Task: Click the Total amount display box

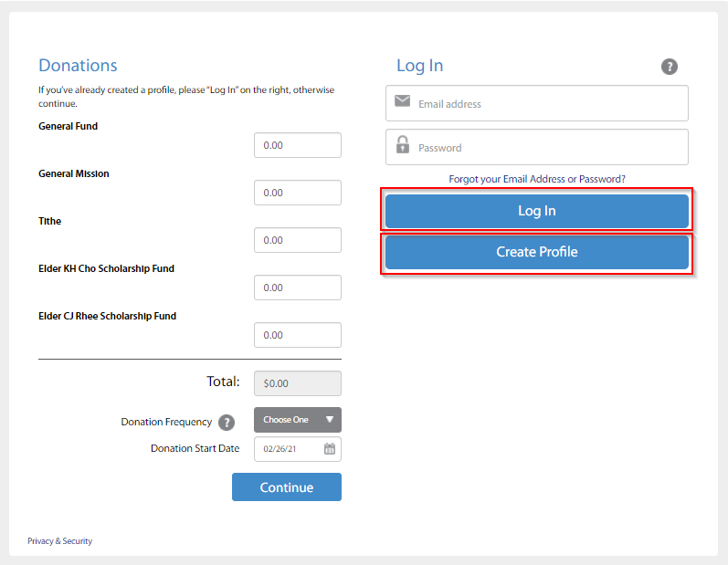Action: 297,383
